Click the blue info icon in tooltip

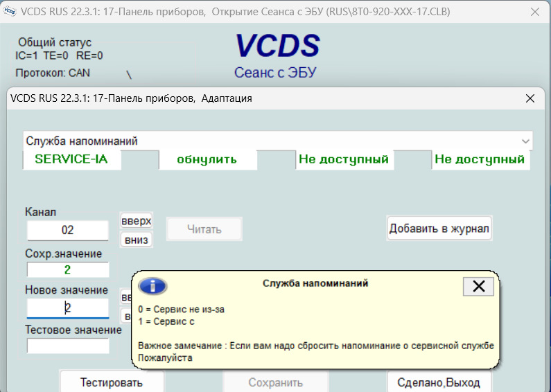(x=153, y=286)
